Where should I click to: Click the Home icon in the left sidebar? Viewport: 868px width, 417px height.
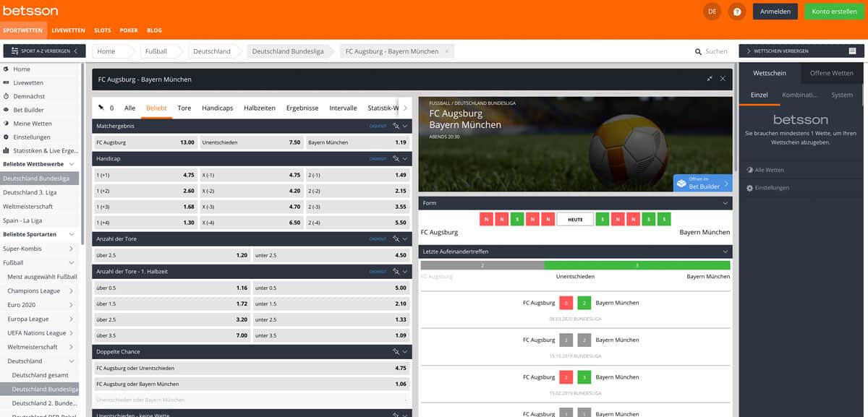(7, 69)
